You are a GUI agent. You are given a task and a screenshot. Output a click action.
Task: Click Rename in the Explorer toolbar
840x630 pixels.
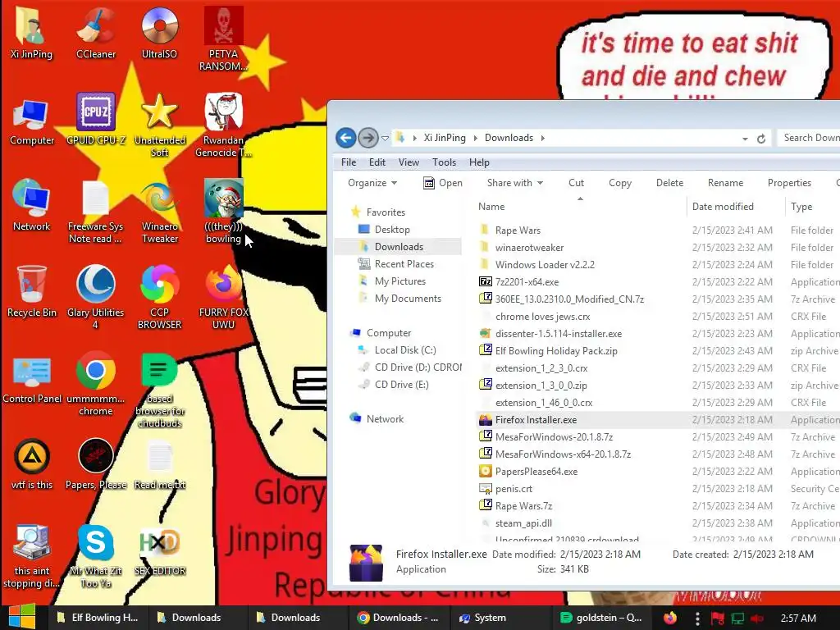[725, 183]
